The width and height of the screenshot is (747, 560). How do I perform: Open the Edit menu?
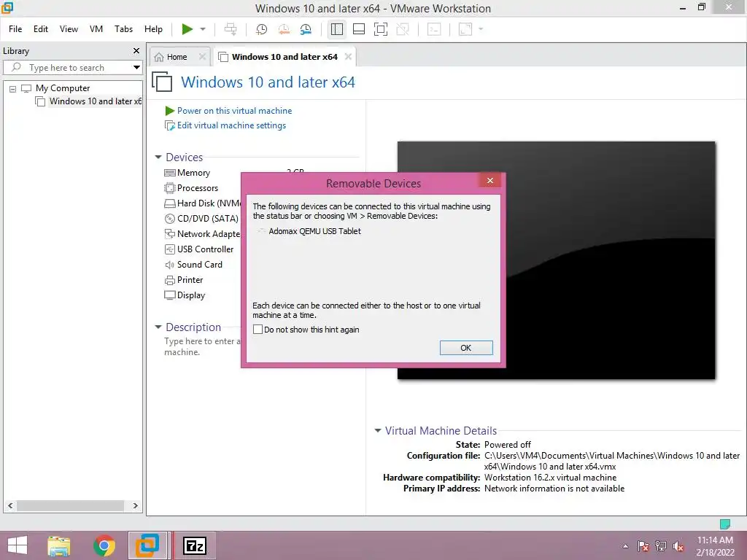coord(41,29)
